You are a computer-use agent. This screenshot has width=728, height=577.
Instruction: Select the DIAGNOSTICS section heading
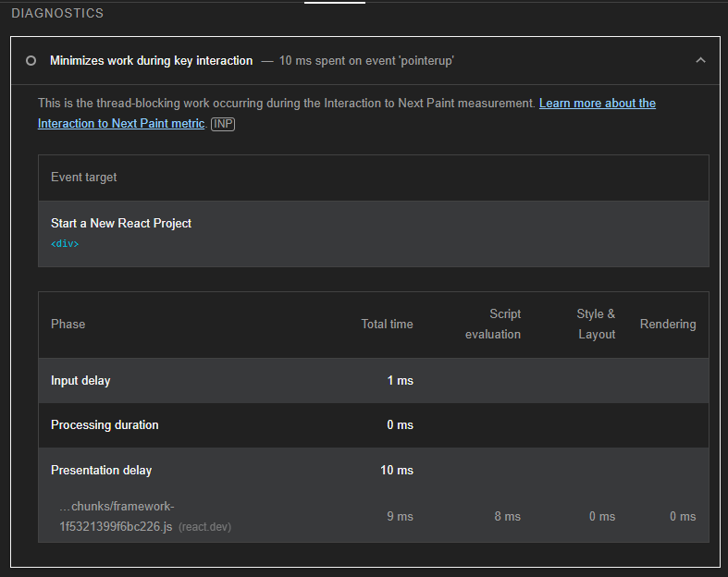click(x=57, y=14)
